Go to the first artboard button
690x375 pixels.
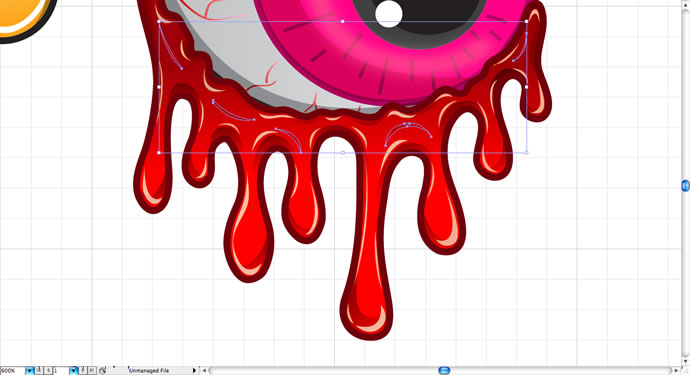coord(39,371)
